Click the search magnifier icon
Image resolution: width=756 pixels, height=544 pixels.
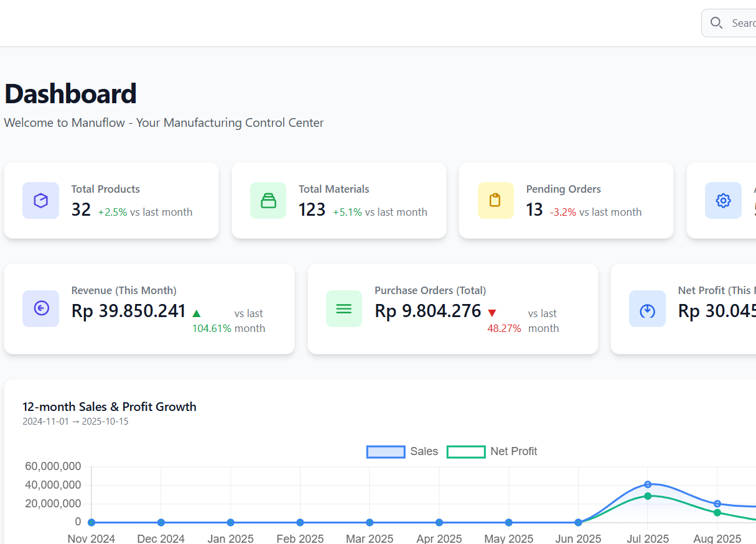[x=716, y=23]
